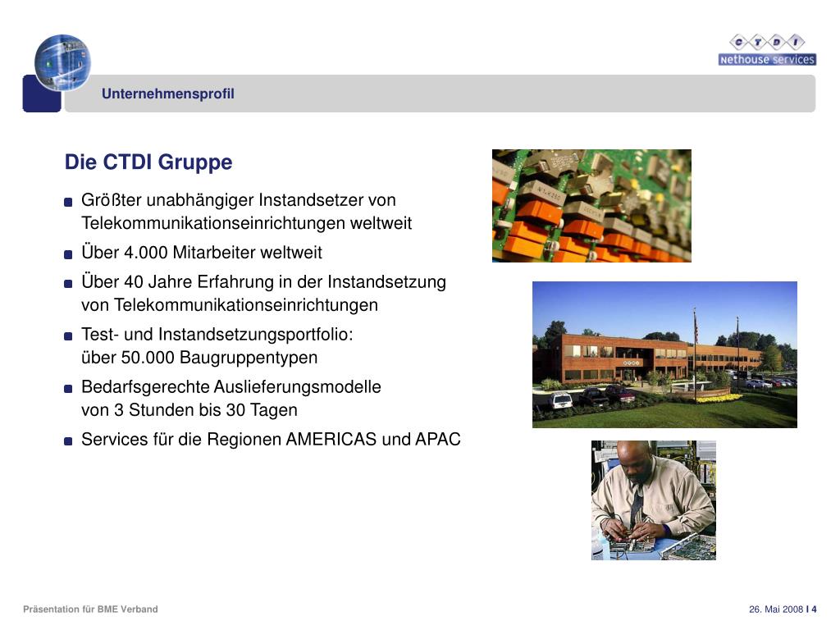The image size is (840, 630).
Task: Click text Telekommunikationseinrichtungen weltweit
Action: pyautogui.click(x=246, y=223)
